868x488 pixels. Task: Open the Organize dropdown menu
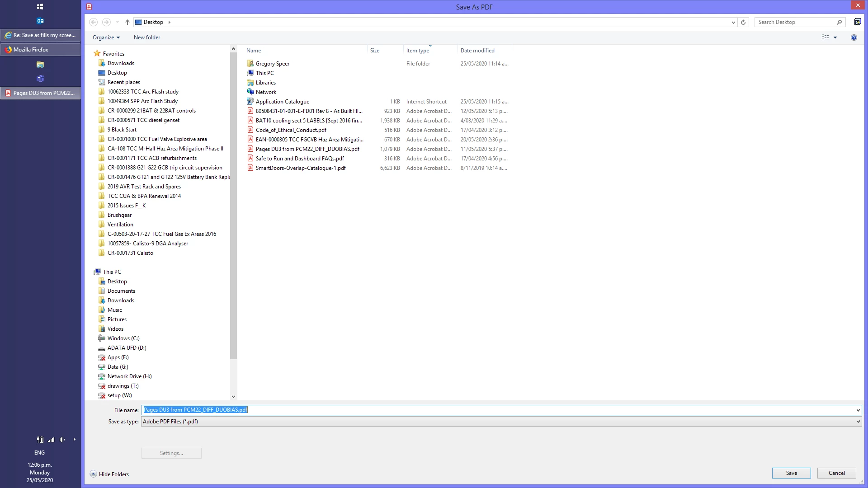(106, 38)
